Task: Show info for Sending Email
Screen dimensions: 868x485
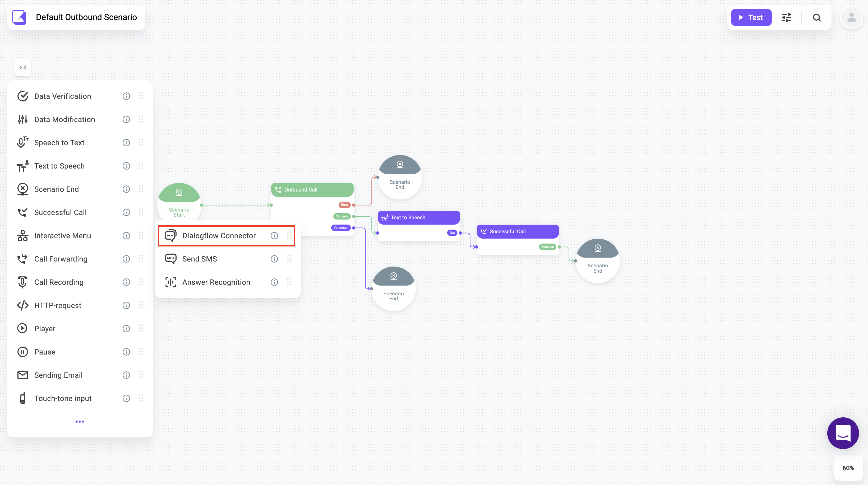Action: 126,375
